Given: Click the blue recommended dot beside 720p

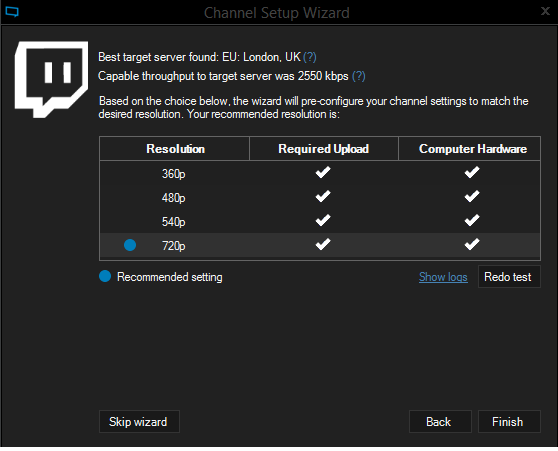Looking at the screenshot, I should coord(130,245).
